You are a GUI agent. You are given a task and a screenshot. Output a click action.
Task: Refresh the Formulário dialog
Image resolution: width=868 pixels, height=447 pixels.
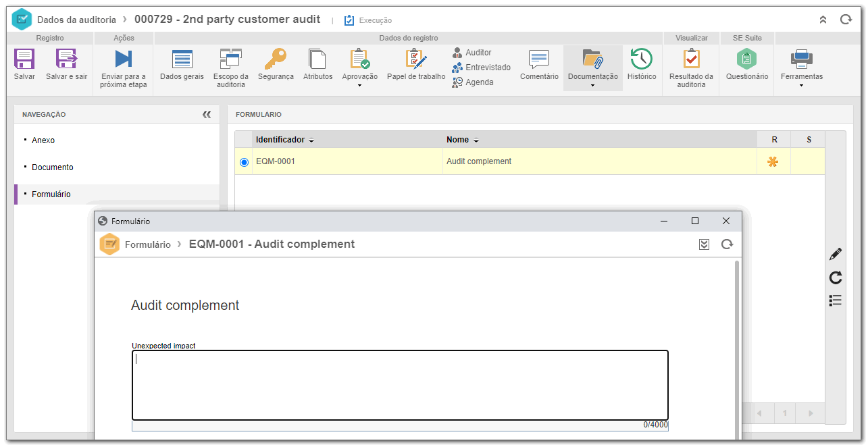(x=727, y=244)
